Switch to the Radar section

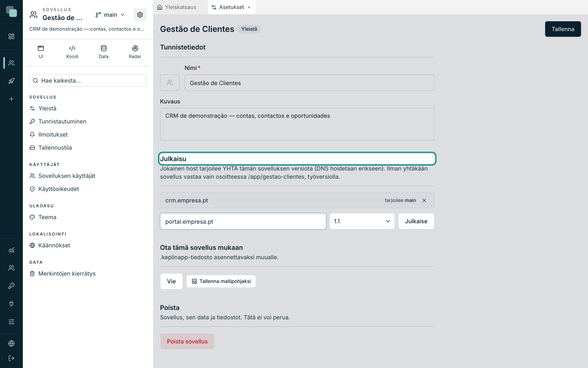pos(135,52)
